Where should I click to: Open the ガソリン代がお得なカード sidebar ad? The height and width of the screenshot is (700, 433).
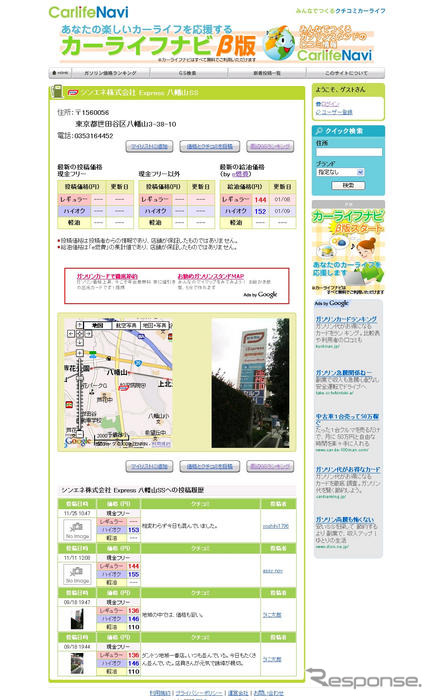[348, 469]
